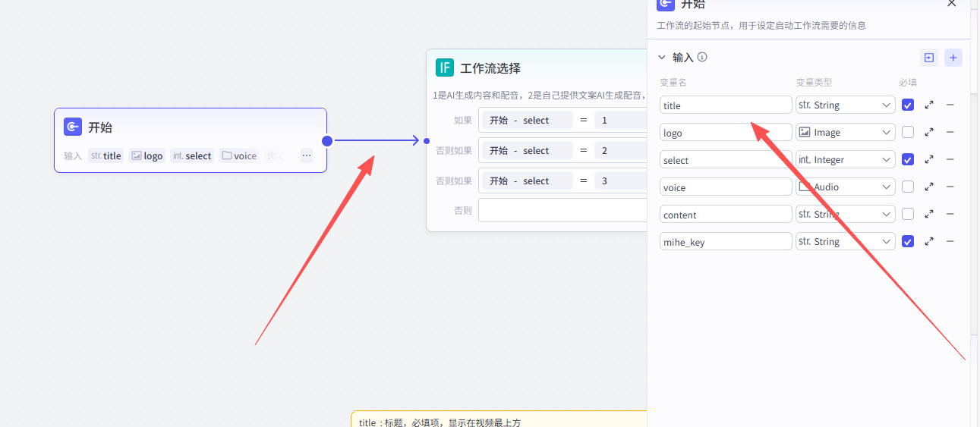Enable required checkbox for logo variable
Viewport: 980px width, 427px height.
point(908,132)
